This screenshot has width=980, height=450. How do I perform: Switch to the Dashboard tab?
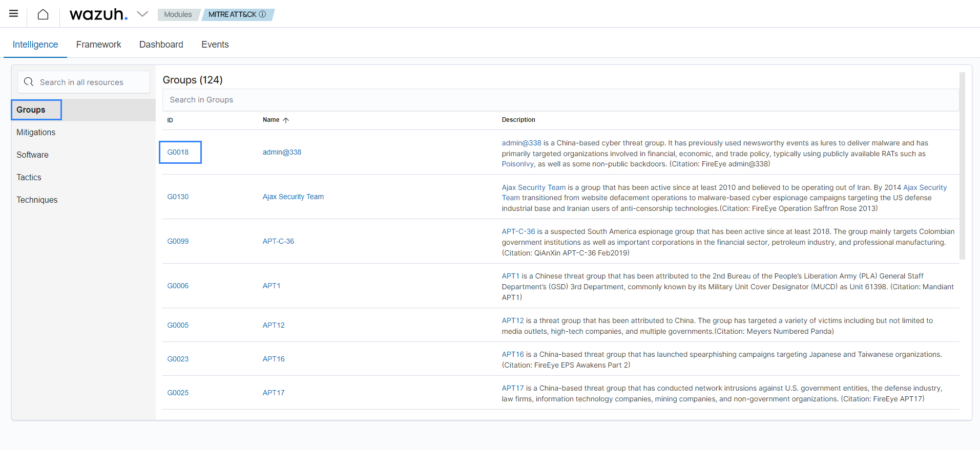[x=161, y=45]
